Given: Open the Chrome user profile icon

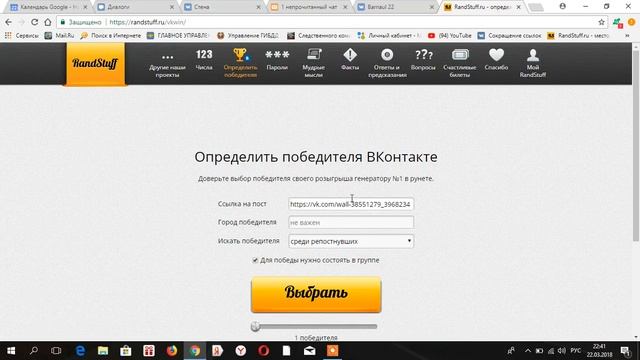Looking at the screenshot, I should (562, 6).
